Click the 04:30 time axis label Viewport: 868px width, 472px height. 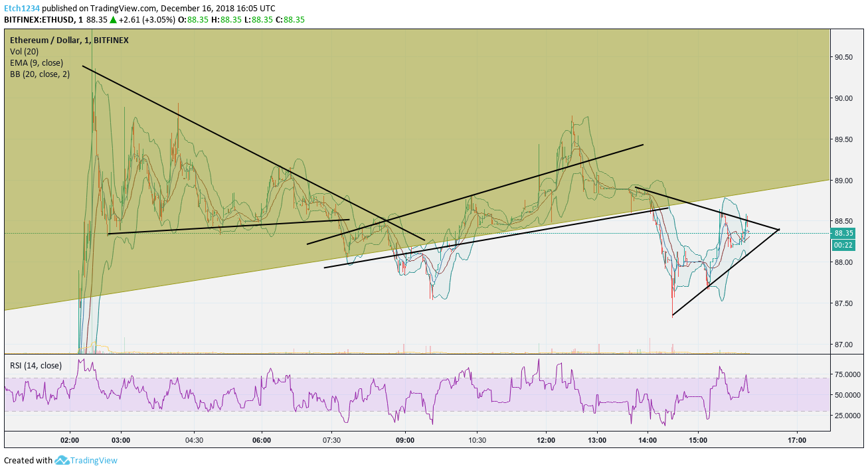(x=193, y=440)
